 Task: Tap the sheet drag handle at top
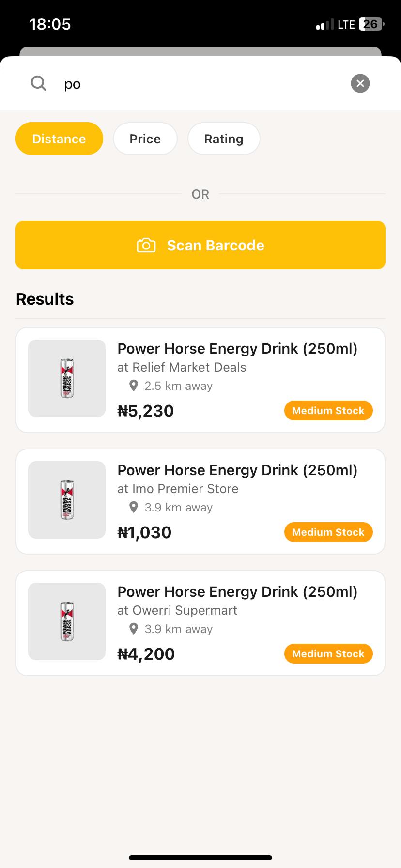(x=200, y=51)
